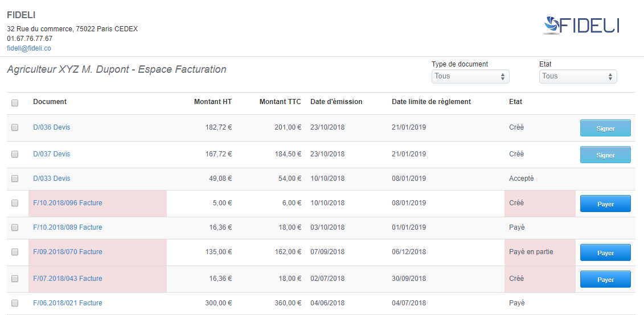
Task: Click the Document column header
Action: pyautogui.click(x=50, y=102)
